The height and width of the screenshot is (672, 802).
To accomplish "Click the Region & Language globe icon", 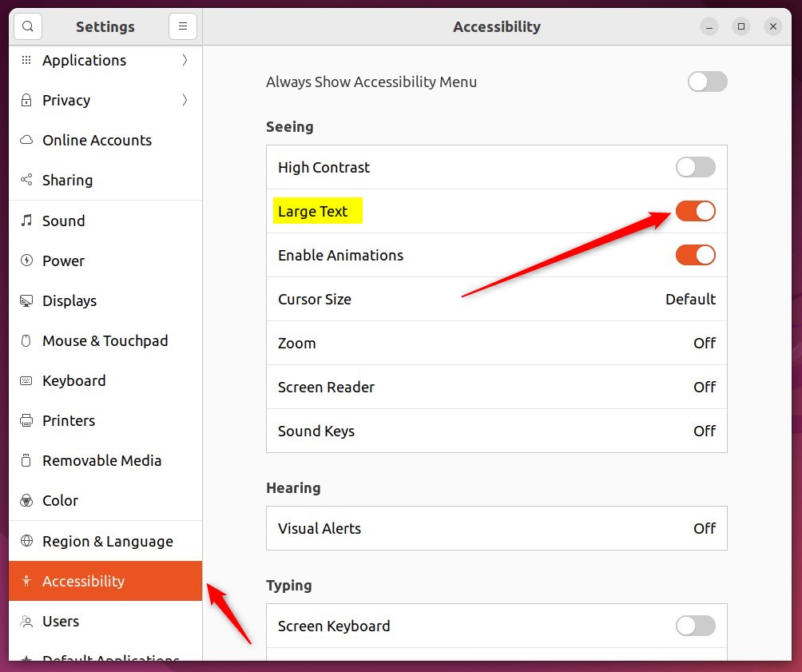I will pos(27,541).
